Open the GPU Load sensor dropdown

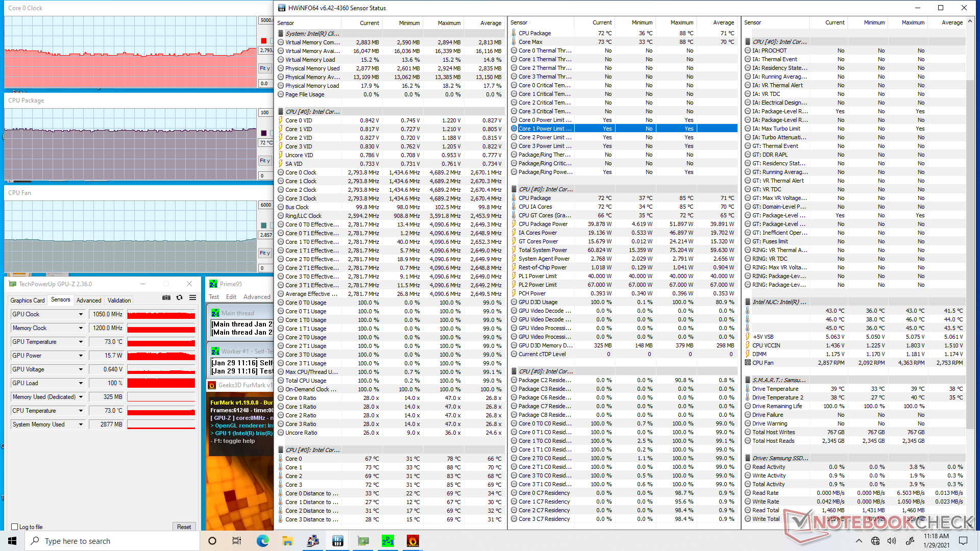pos(81,383)
